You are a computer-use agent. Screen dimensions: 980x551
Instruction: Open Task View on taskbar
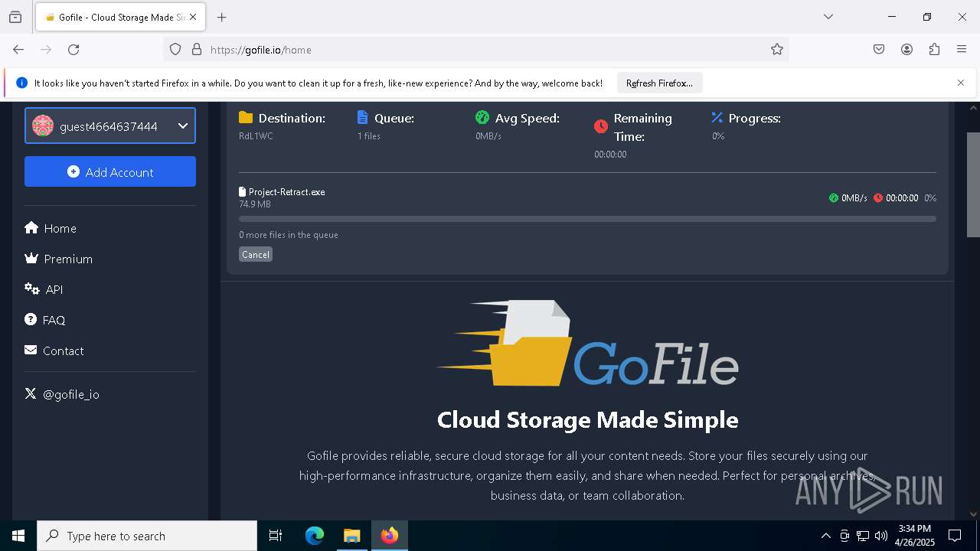[276, 536]
